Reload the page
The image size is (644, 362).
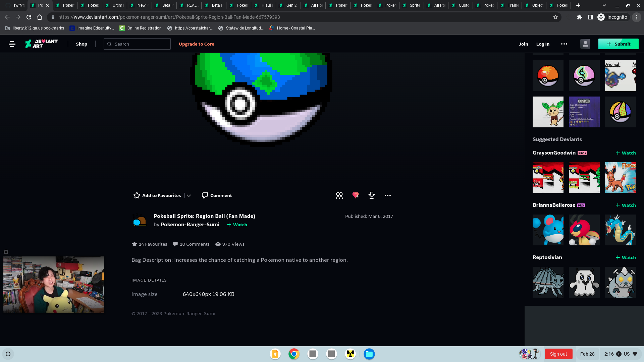(29, 17)
